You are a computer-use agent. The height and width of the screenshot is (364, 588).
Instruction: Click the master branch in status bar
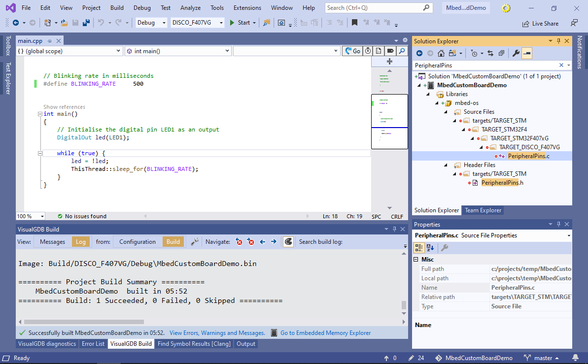[541, 358]
